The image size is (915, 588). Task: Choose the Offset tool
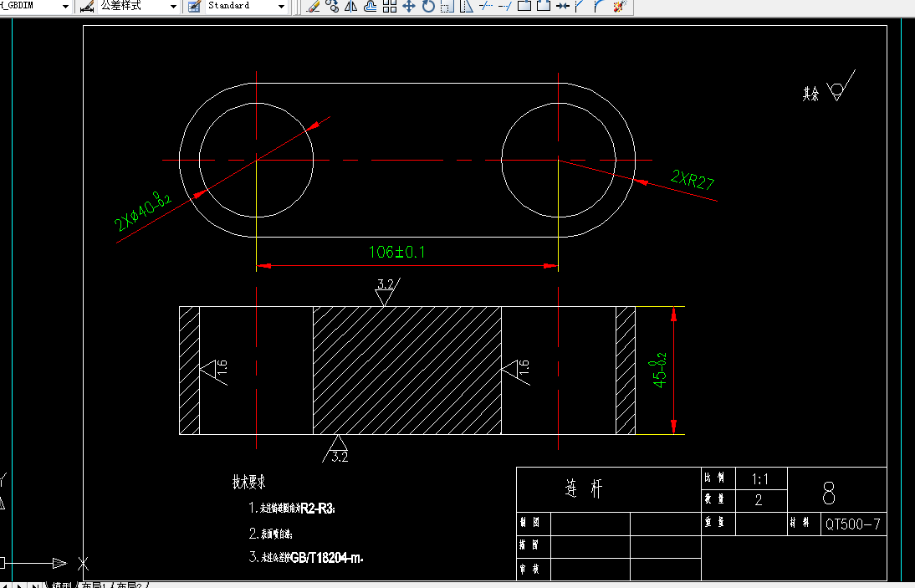click(x=371, y=7)
